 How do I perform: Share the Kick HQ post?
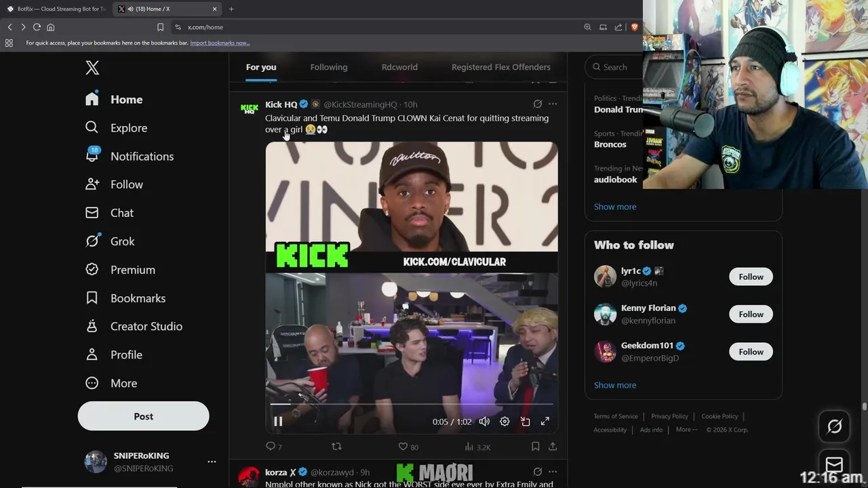(x=553, y=447)
